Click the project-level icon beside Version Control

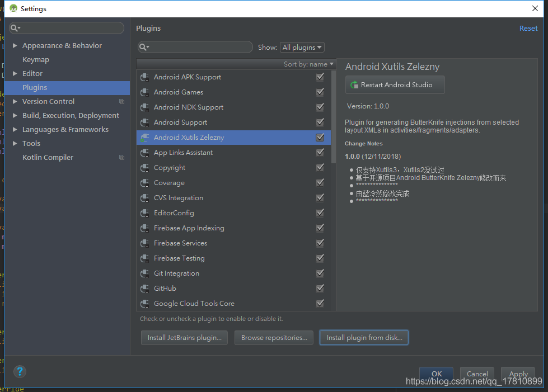[x=121, y=102]
